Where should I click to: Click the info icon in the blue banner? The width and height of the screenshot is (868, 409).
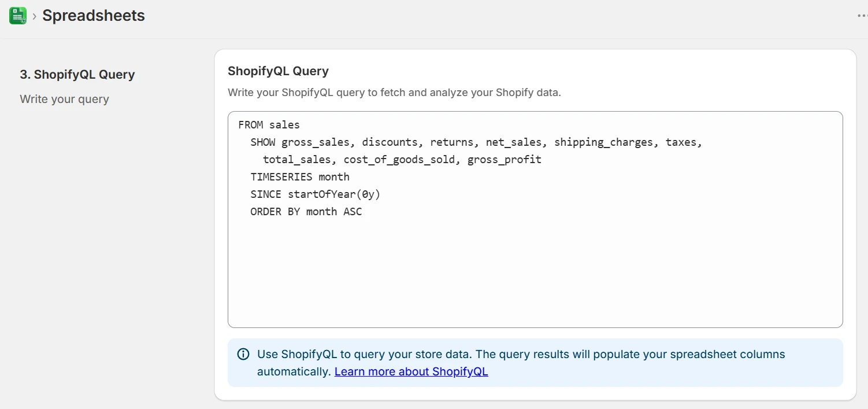click(x=243, y=354)
